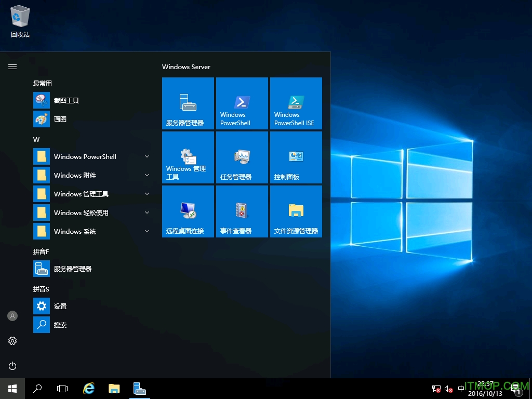
Task: Click the muted speaker icon in system tray
Action: tap(448, 389)
